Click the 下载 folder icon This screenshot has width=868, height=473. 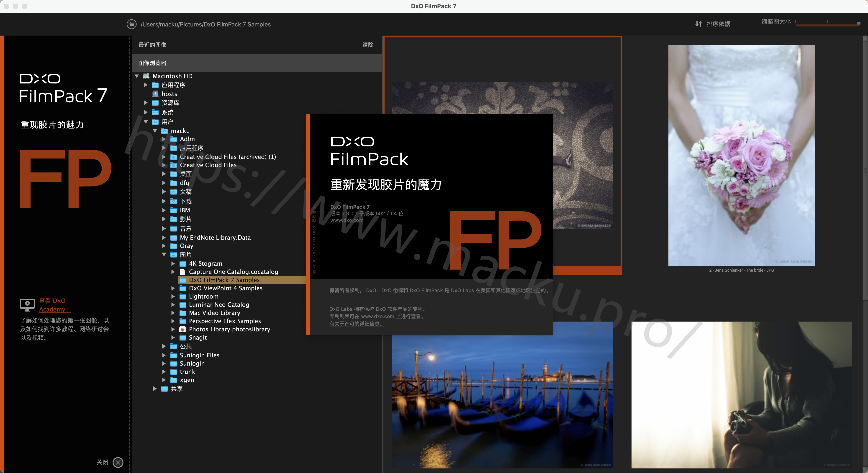174,201
